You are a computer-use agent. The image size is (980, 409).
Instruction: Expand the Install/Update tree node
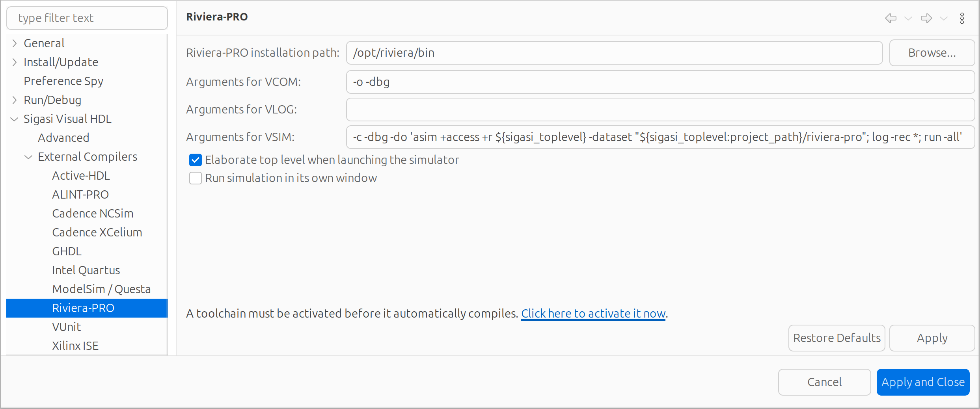15,62
